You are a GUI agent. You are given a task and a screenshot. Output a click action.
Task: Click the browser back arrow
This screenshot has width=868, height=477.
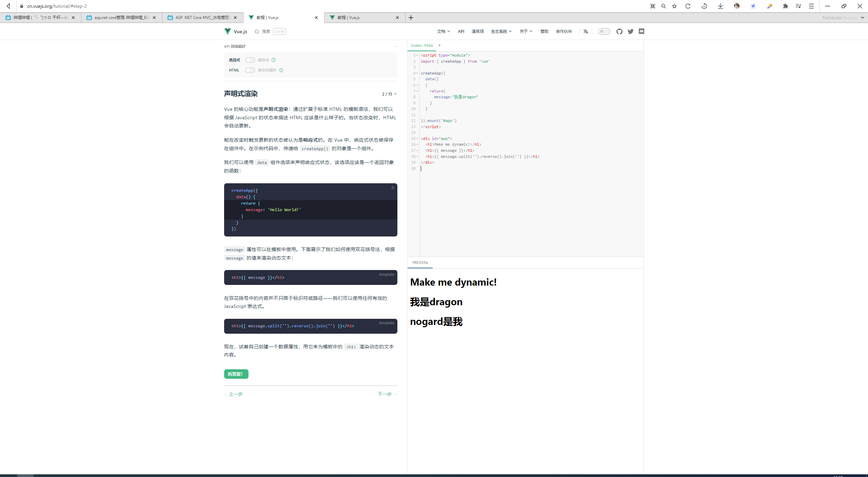point(8,6)
